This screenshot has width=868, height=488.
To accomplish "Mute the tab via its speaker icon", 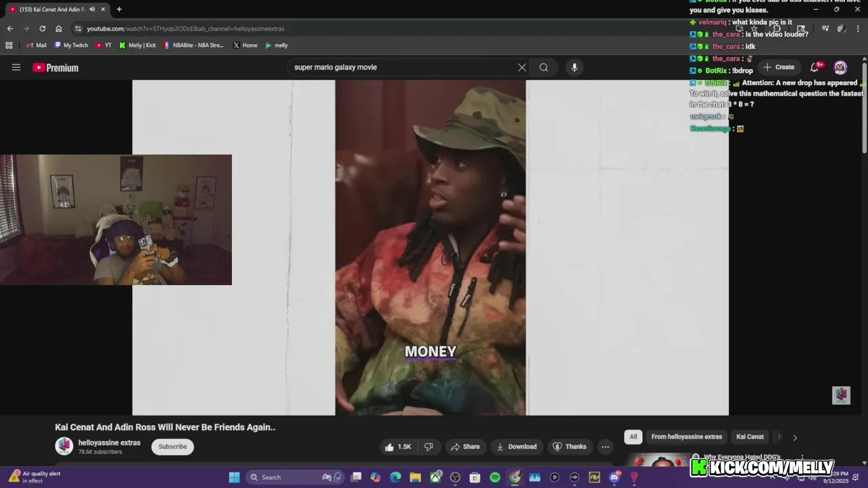I will coord(92,9).
